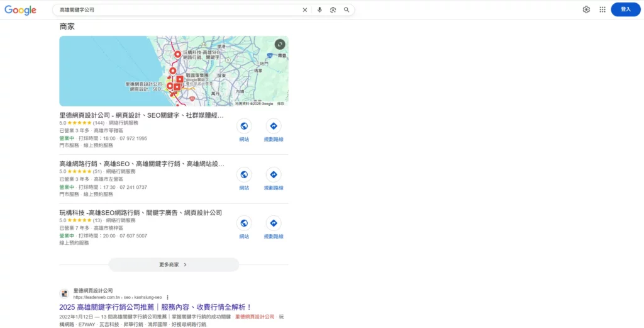This screenshot has height=328, width=644.
Task: Open quick settings gear icon
Action: [x=586, y=9]
